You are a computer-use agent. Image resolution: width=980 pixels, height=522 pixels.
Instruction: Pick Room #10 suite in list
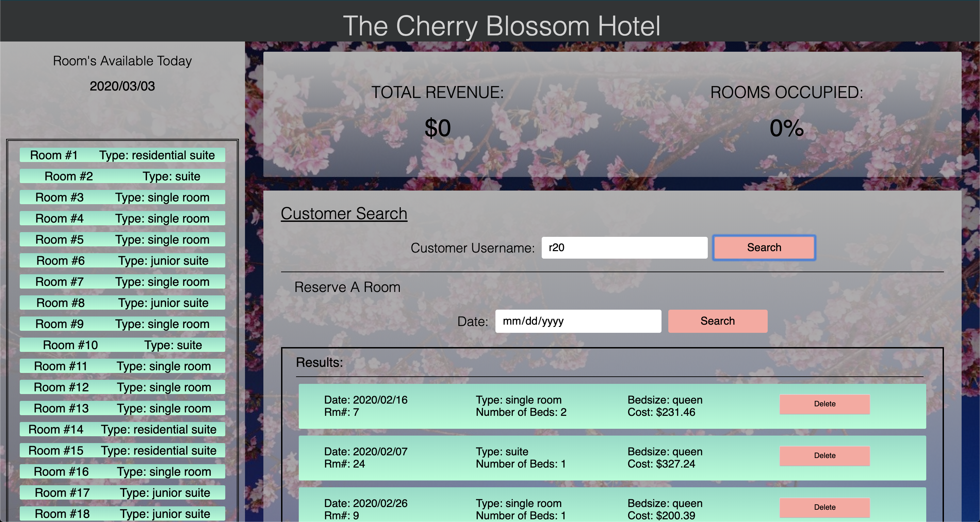click(x=122, y=345)
